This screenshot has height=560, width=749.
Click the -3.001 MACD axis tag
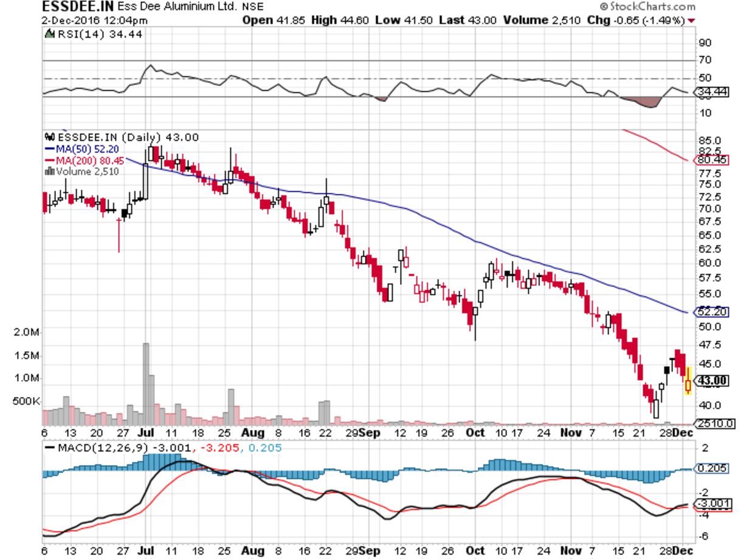pos(713,504)
